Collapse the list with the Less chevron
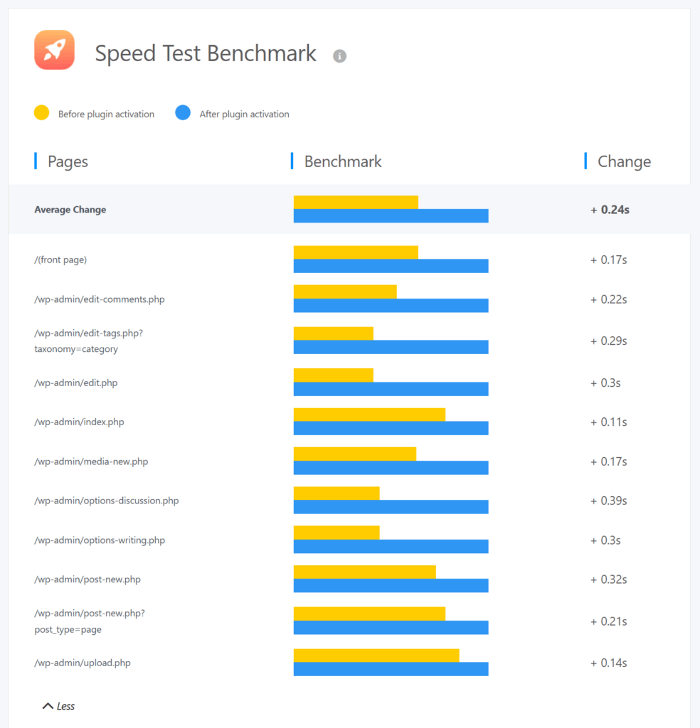The height and width of the screenshot is (728, 700). point(58,706)
